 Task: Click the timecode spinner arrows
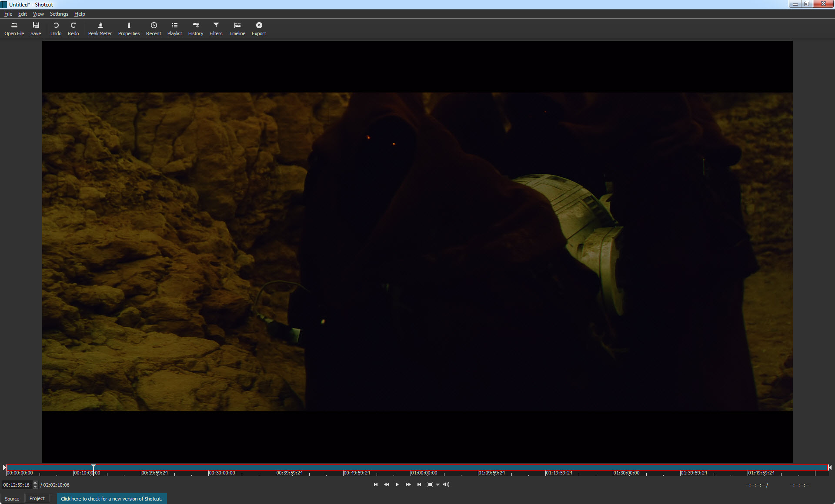[x=35, y=485]
